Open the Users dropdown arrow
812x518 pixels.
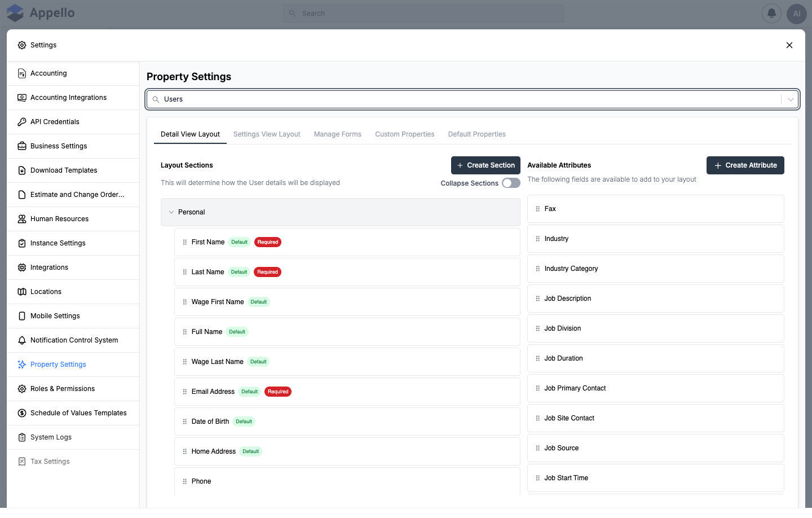tap(791, 99)
